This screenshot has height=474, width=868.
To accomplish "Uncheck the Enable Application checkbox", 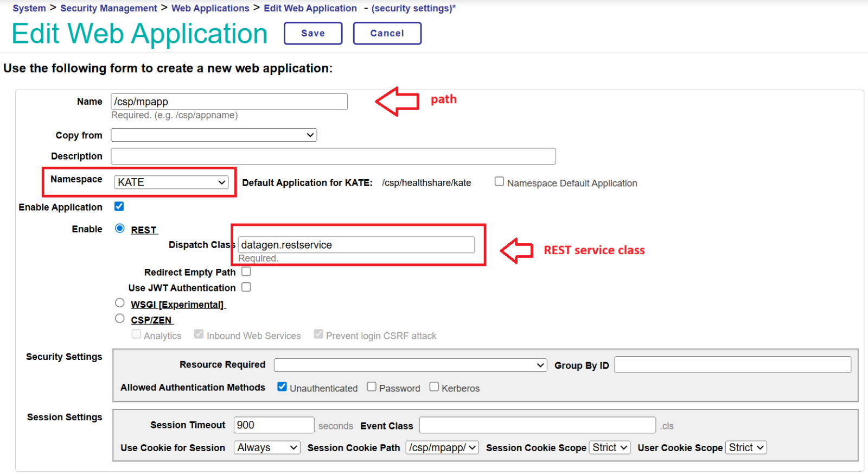I will 119,206.
